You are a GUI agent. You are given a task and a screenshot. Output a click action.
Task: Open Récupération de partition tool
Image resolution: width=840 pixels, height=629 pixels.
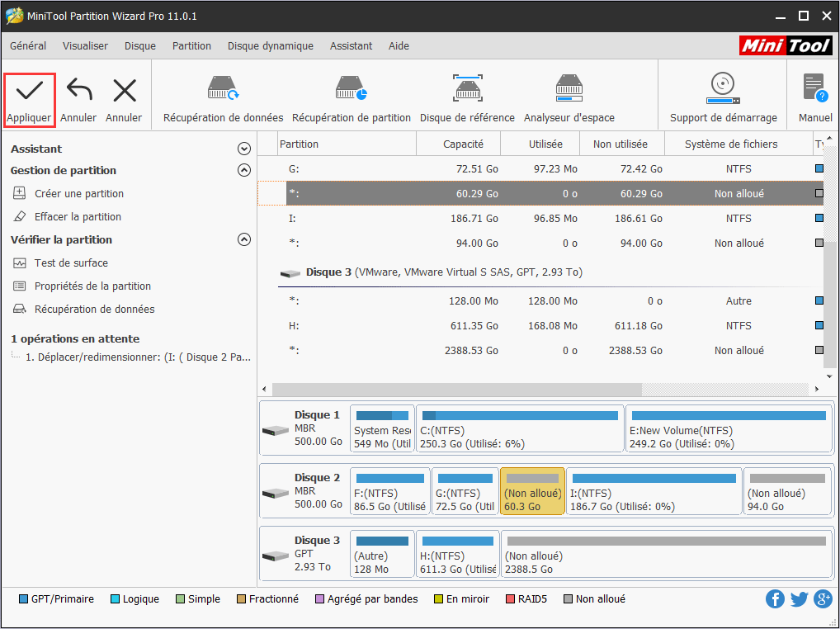click(352, 100)
